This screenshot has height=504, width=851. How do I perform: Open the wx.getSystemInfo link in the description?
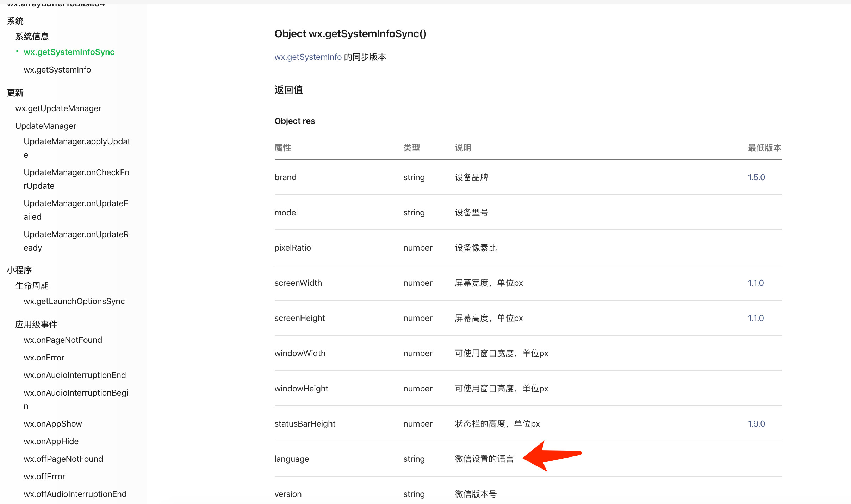tap(308, 57)
